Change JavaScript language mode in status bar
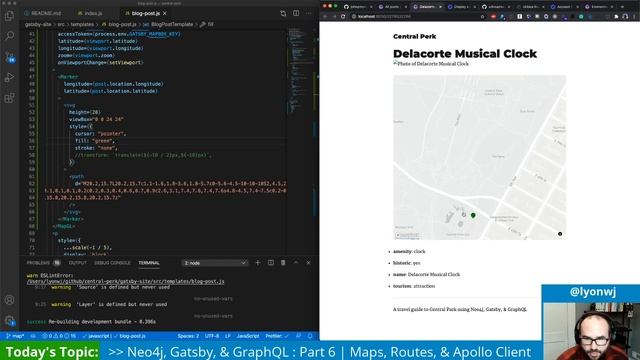This screenshot has height=360, width=640. pos(248,336)
